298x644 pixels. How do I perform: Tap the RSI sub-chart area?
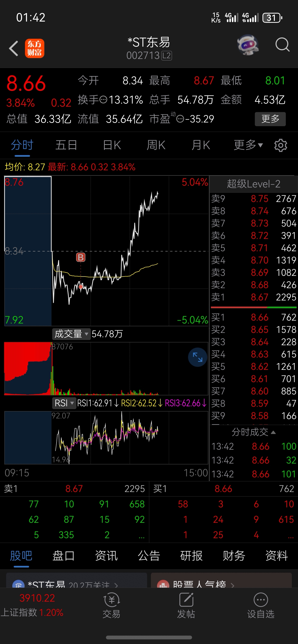click(x=106, y=438)
